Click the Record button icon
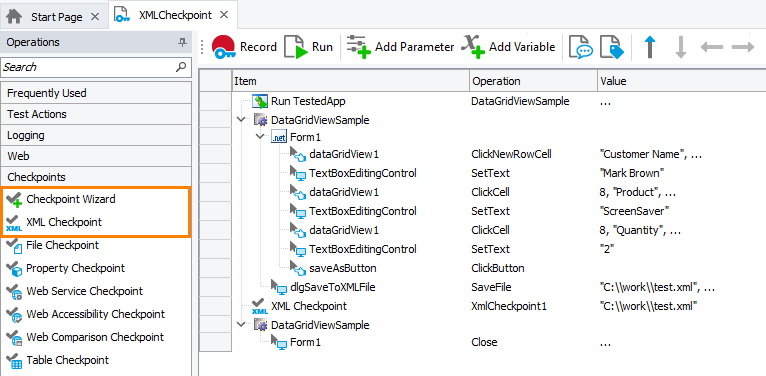This screenshot has width=766, height=376. coord(224,47)
